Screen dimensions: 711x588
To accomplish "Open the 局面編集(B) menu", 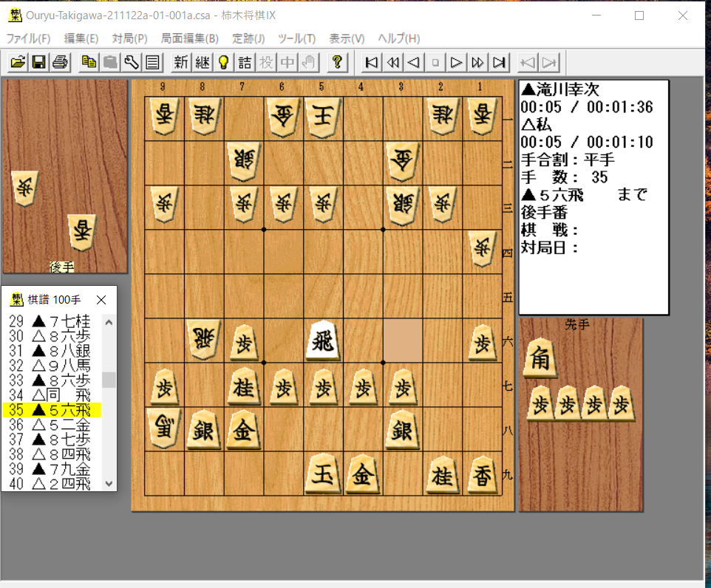I will [x=190, y=38].
